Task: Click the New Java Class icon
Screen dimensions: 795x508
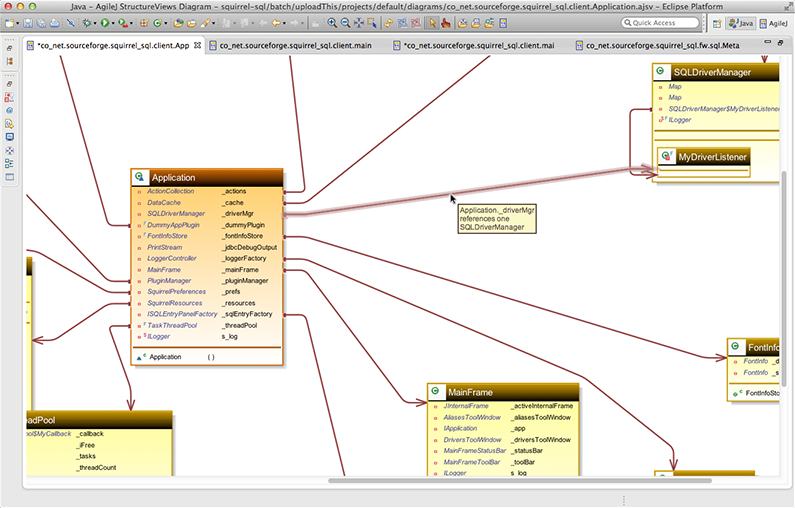Action: (158, 23)
